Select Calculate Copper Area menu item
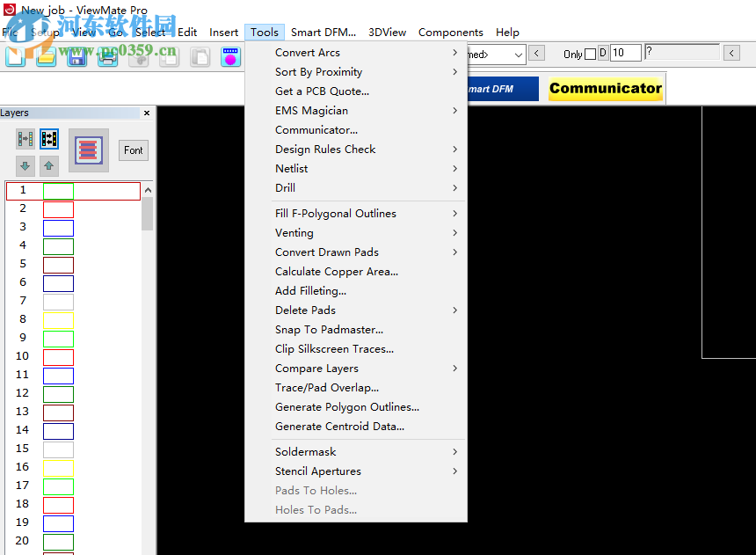This screenshot has height=555, width=756. pos(336,272)
